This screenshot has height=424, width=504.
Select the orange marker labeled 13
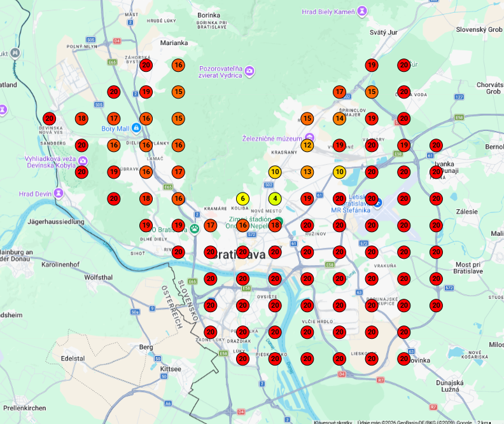(307, 172)
